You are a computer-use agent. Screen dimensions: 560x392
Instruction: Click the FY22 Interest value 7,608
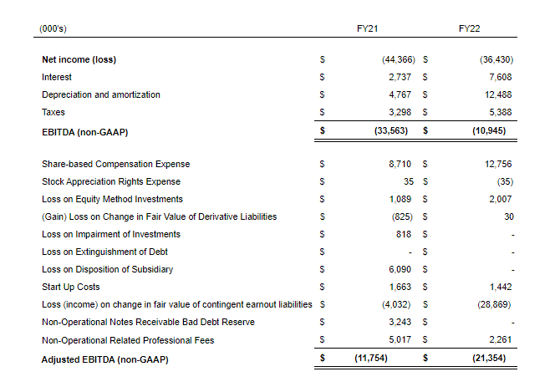click(498, 77)
